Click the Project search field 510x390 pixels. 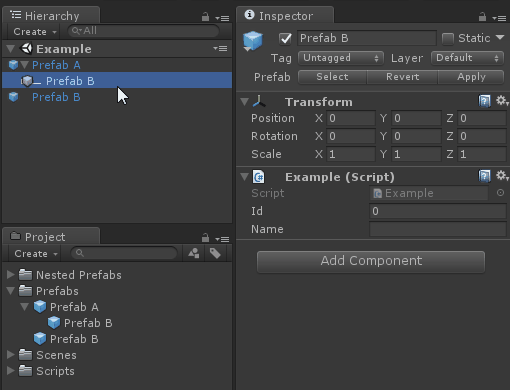pos(124,253)
